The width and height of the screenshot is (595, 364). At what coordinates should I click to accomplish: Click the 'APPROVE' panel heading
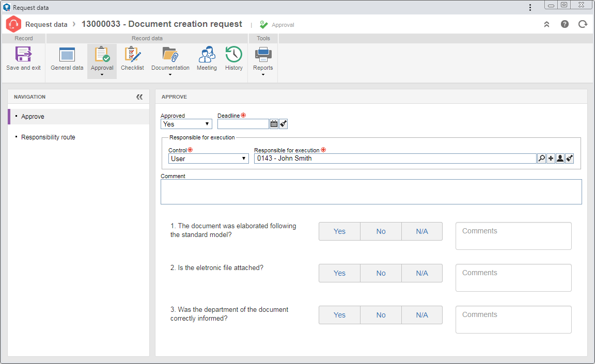(x=174, y=97)
